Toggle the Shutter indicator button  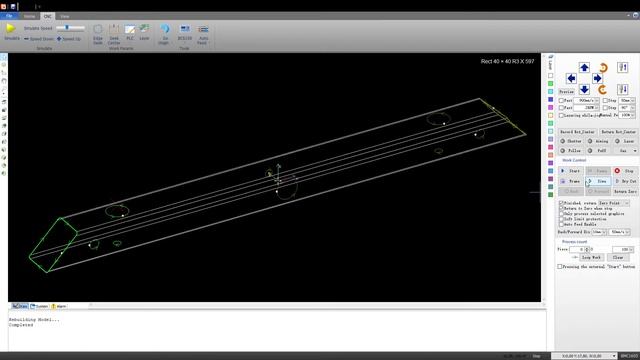571,141
